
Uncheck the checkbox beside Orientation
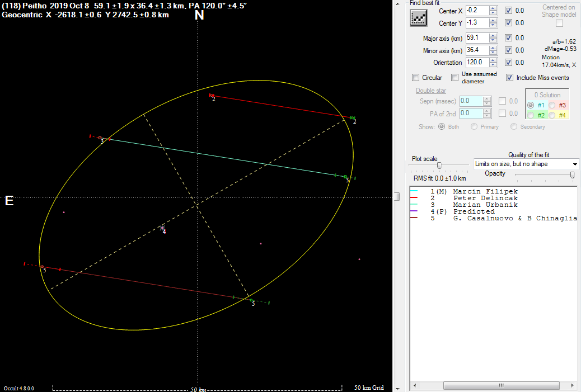click(509, 62)
